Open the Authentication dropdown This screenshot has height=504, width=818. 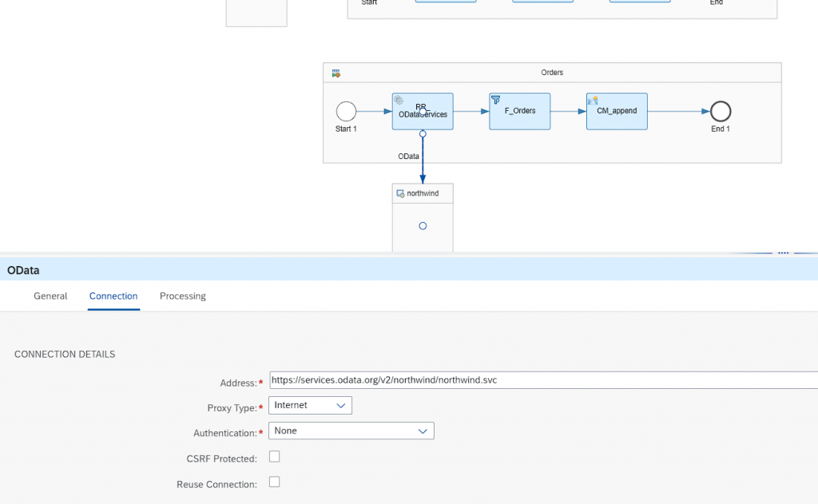tap(351, 431)
